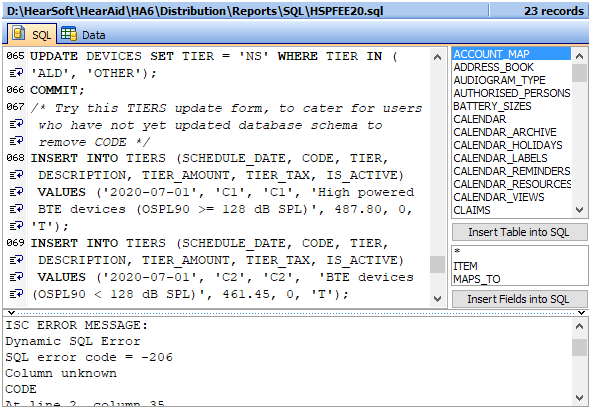Image resolution: width=591 pixels, height=409 pixels.
Task: Click Insert Fields into SQL button
Action: pos(519,299)
